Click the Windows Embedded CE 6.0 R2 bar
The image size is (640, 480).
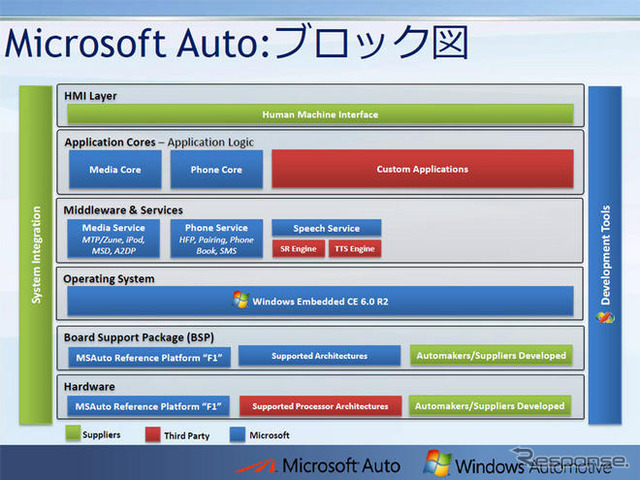(x=320, y=301)
